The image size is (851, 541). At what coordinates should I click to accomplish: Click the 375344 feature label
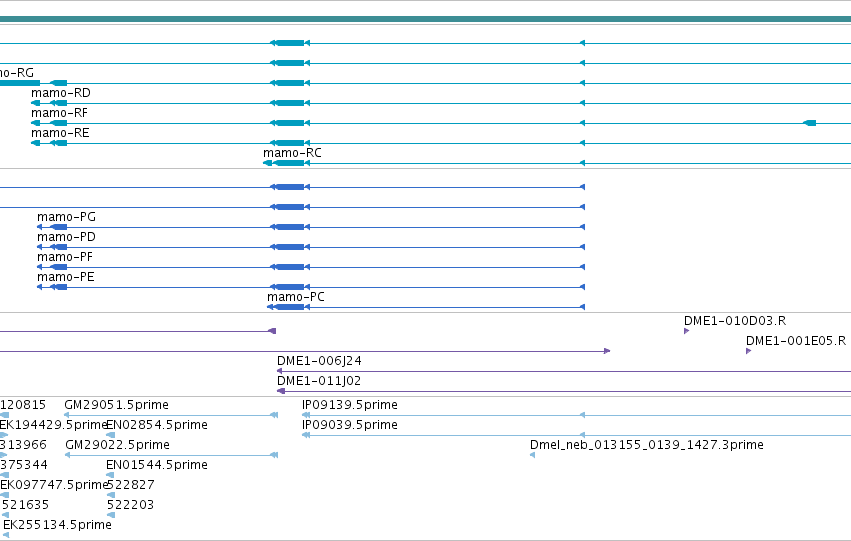23,465
